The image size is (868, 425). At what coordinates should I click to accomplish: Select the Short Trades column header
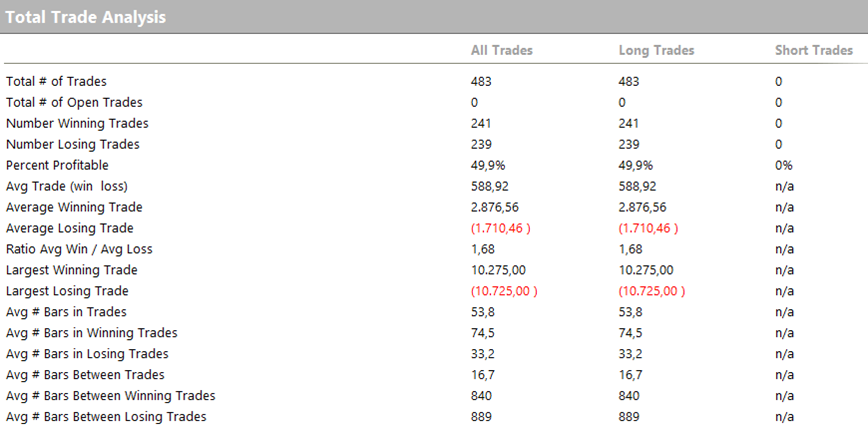(814, 50)
